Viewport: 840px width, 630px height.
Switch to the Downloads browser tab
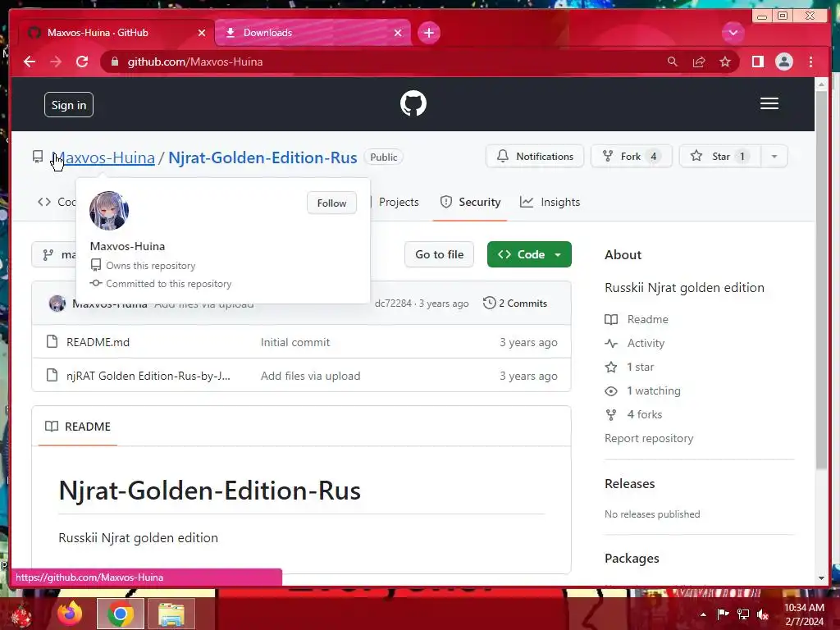tap(313, 33)
